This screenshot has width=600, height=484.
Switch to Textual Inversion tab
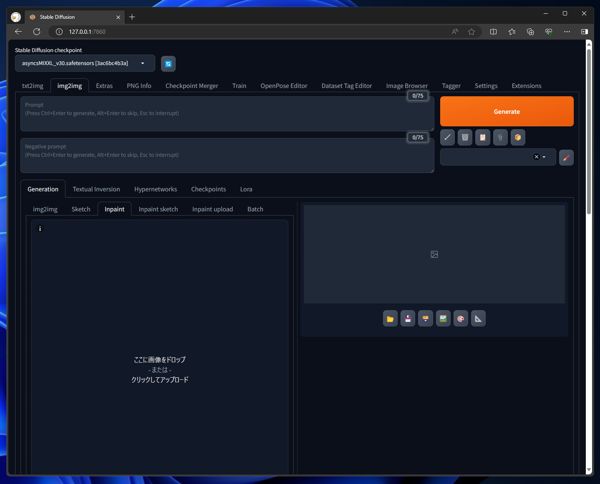tap(96, 189)
